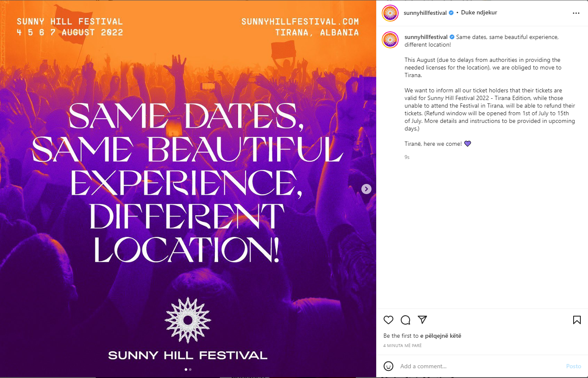Save the post with the bookmark icon

(577, 320)
